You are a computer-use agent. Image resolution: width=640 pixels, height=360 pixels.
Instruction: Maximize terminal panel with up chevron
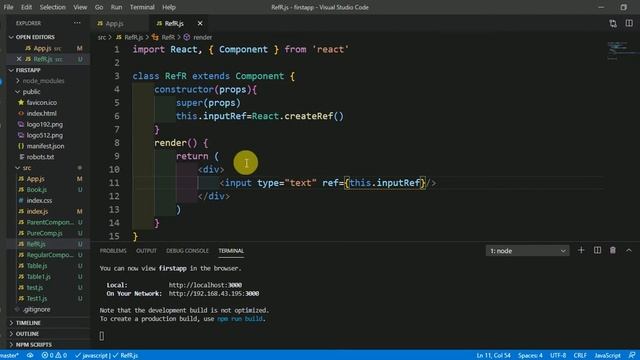(629, 250)
